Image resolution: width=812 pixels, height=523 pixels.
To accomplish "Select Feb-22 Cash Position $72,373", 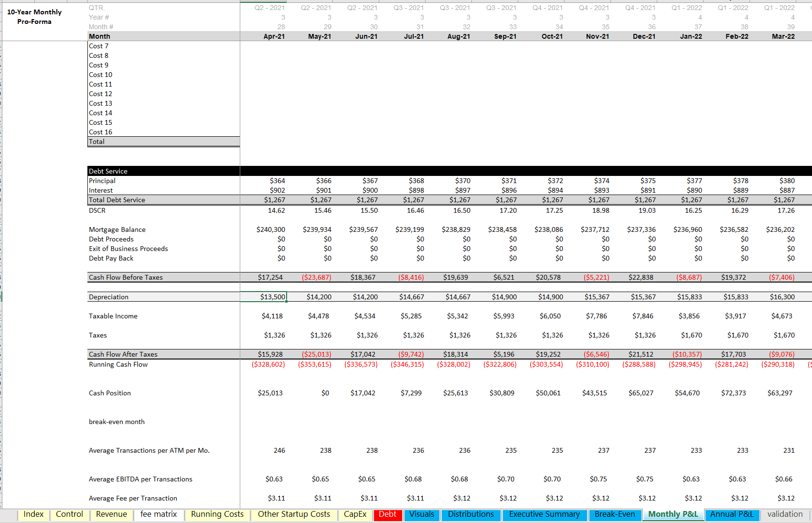I will [x=733, y=393].
